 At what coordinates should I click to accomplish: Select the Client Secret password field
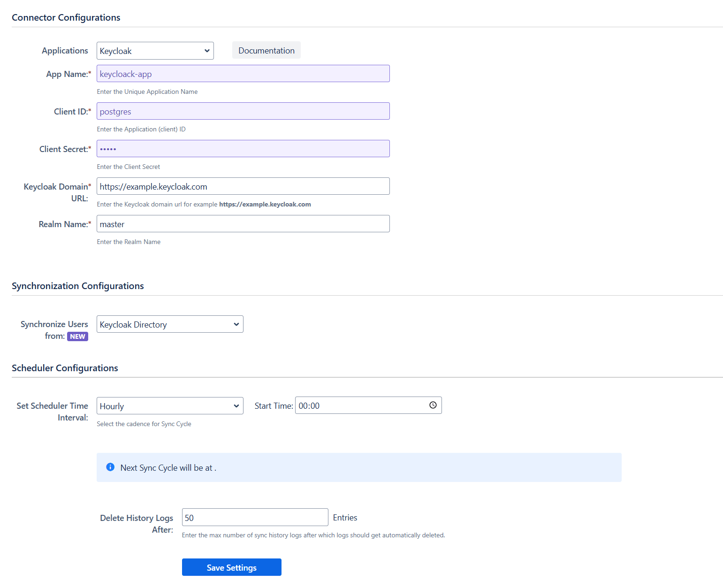[x=243, y=149]
